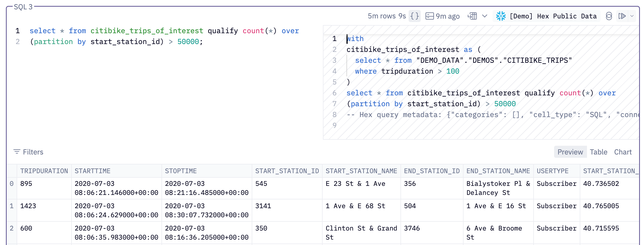Click the Snowflake connection icon
This screenshot has width=644, height=245.
pyautogui.click(x=501, y=16)
